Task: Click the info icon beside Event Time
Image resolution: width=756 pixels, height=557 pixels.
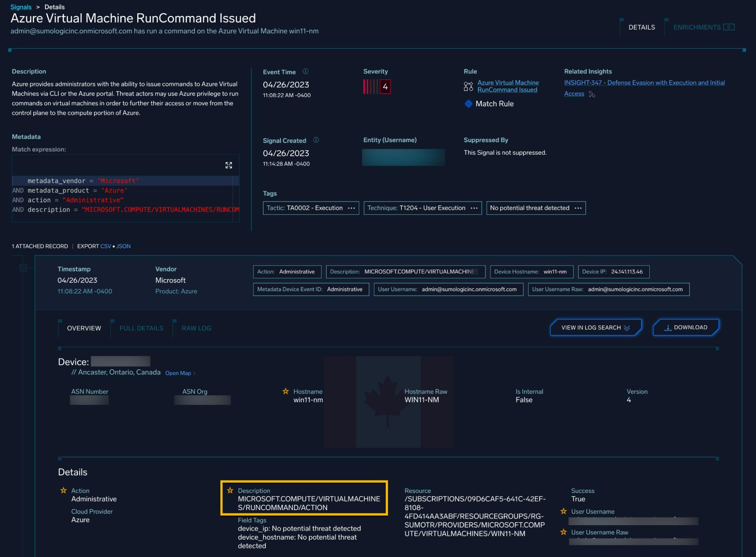Action: (306, 71)
